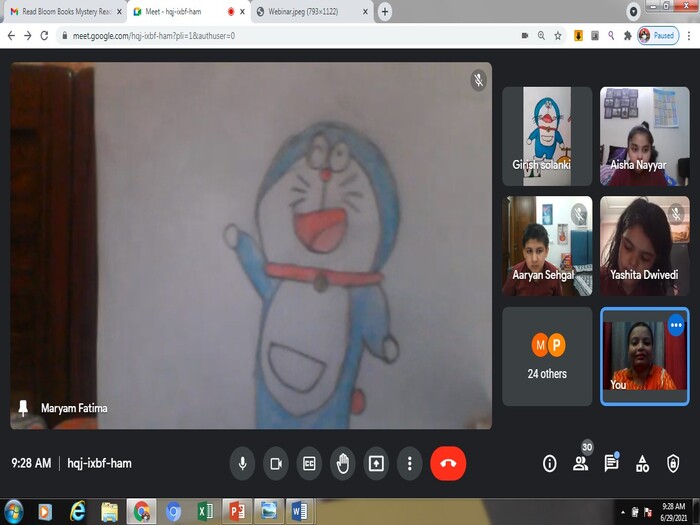Click the Present now screen share icon
Image resolution: width=700 pixels, height=525 pixels.
point(376,463)
